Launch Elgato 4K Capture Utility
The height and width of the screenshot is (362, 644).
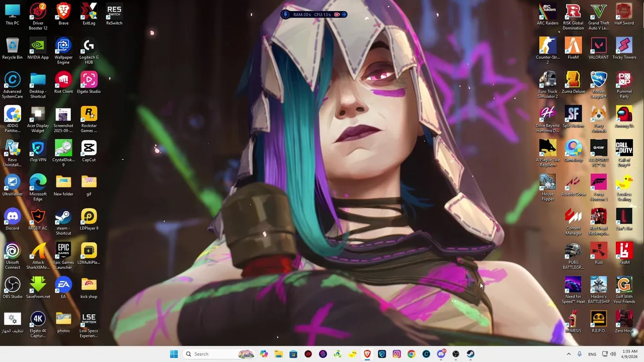point(38,325)
